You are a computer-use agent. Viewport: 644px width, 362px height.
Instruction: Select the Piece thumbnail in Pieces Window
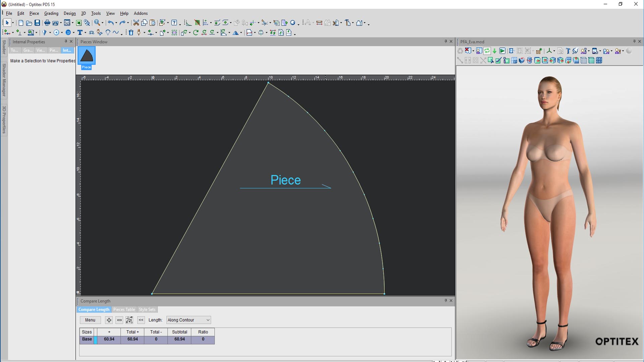point(87,56)
